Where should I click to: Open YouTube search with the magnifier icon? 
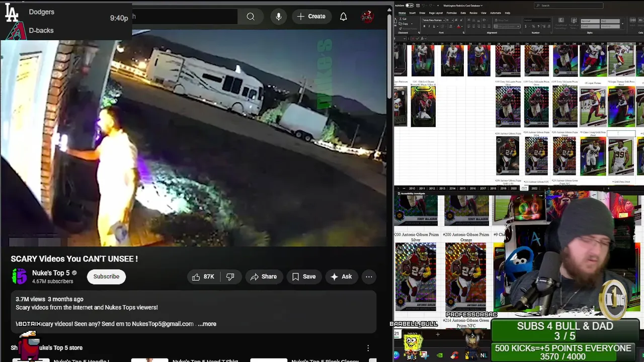click(251, 17)
